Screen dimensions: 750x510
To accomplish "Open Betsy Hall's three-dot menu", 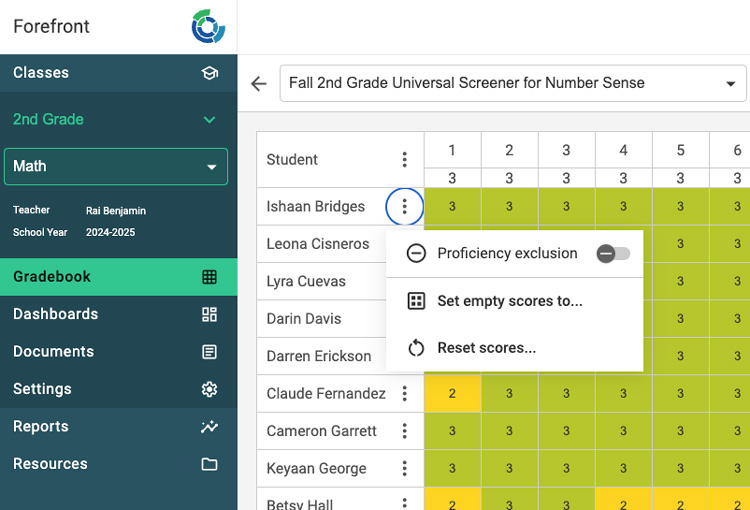I will pos(405,503).
